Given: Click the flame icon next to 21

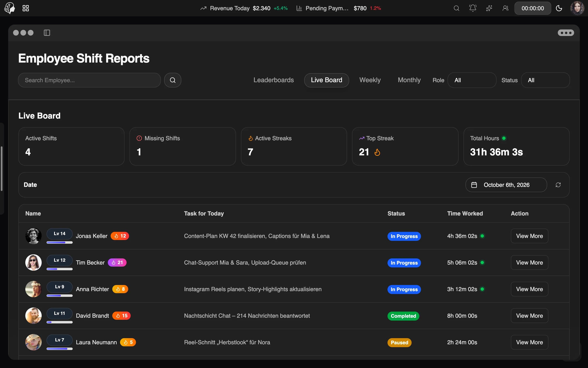Looking at the screenshot, I should [377, 152].
